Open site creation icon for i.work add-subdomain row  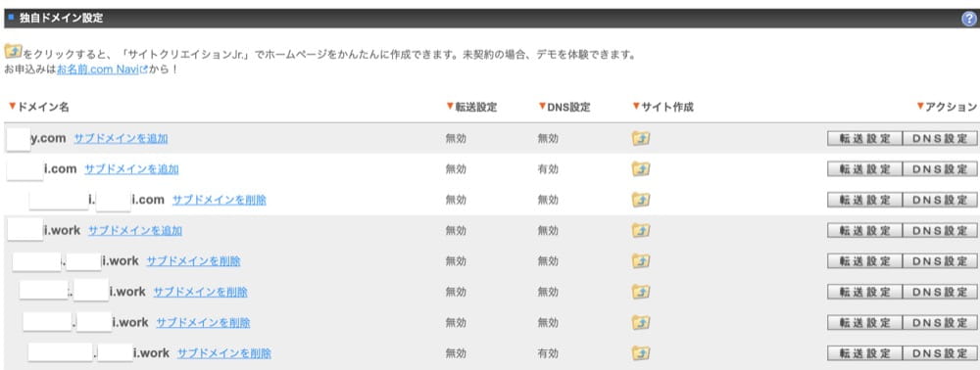(x=641, y=230)
